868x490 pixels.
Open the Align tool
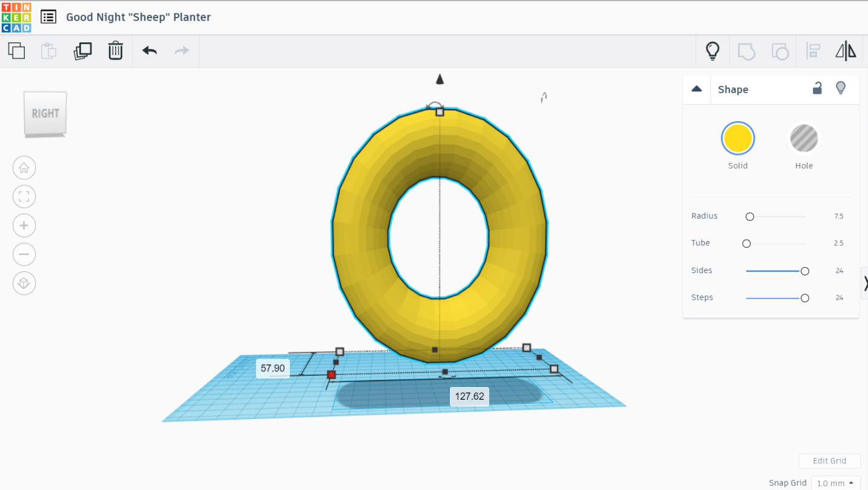[813, 51]
